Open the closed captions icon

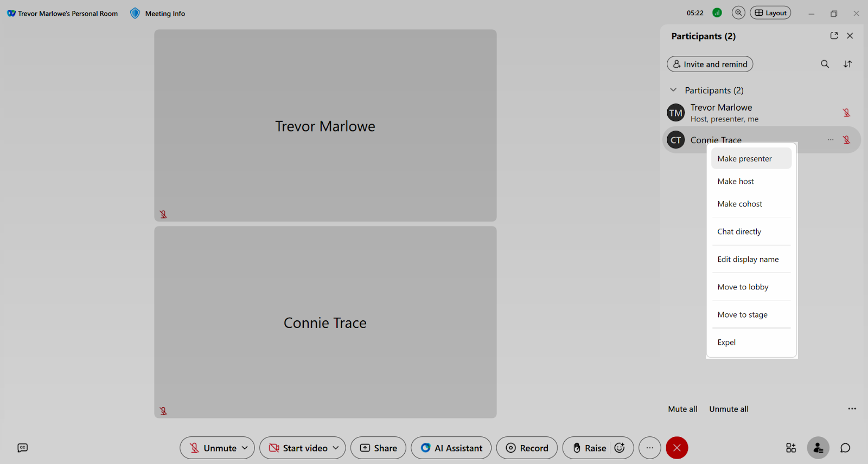22,448
